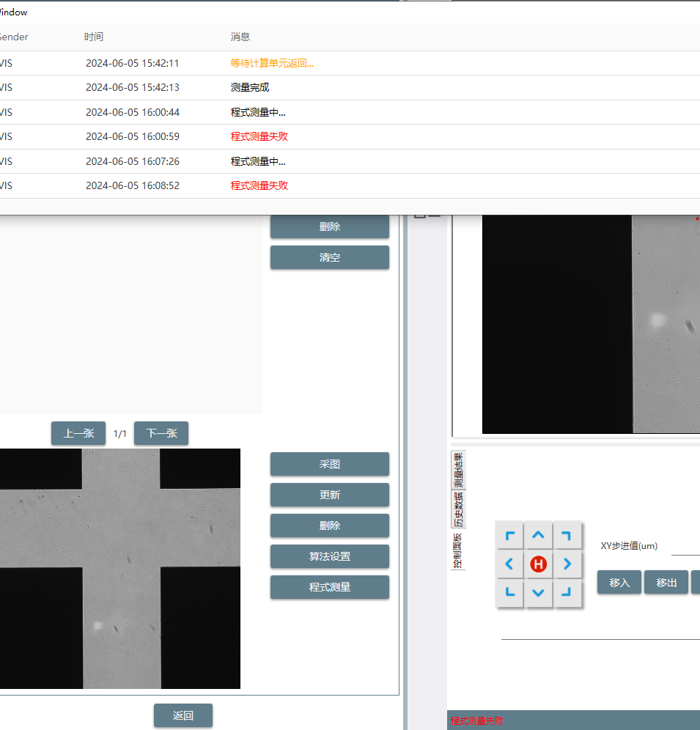
Task: Click the red status bar 程式测量失败 text
Action: tap(477, 720)
